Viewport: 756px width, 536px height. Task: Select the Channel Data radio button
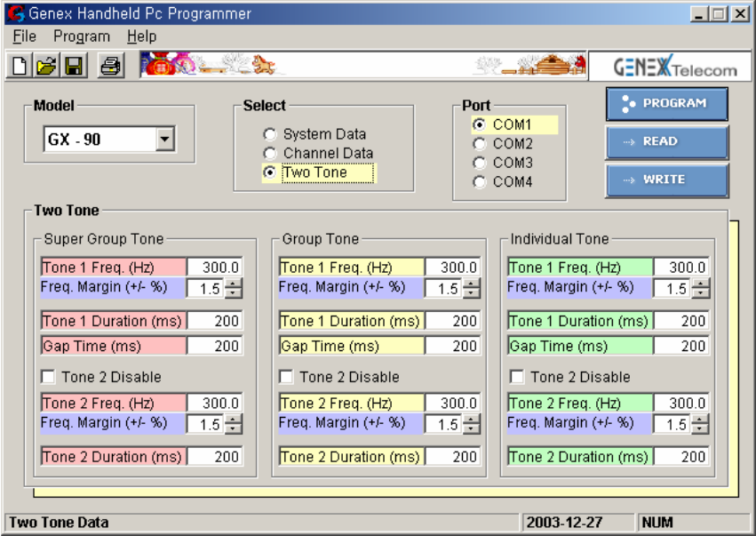[269, 154]
